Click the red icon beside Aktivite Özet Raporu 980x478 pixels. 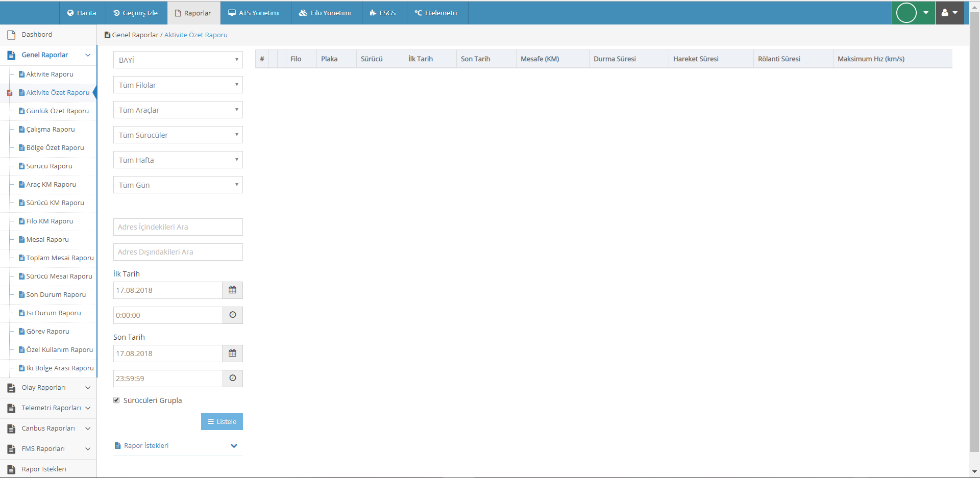pos(9,93)
